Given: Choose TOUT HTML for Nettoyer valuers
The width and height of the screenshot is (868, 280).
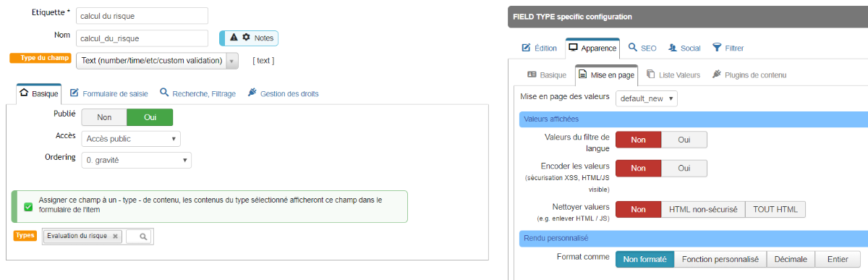Looking at the screenshot, I should (x=775, y=209).
